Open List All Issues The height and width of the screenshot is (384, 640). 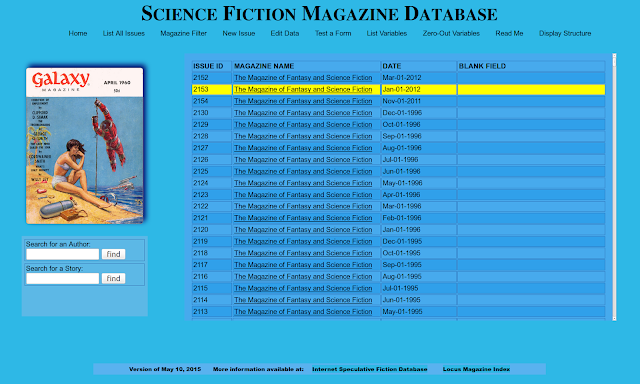coord(124,33)
